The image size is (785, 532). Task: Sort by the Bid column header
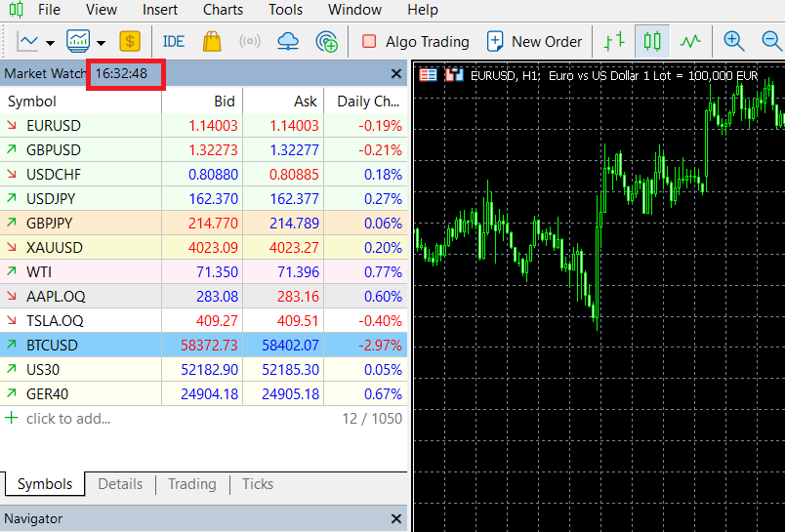click(x=202, y=102)
